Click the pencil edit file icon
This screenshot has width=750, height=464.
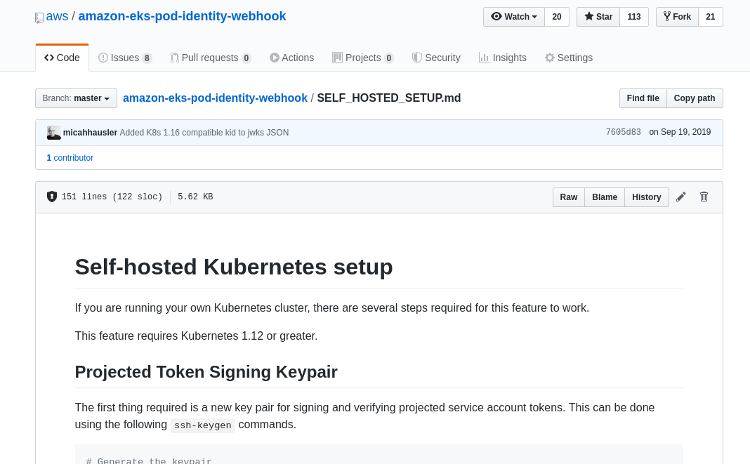[681, 197]
